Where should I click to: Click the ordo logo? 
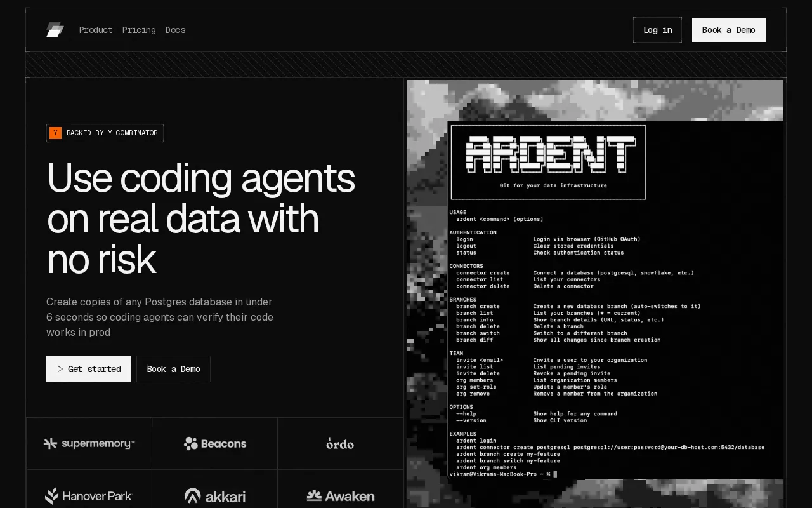point(340,443)
